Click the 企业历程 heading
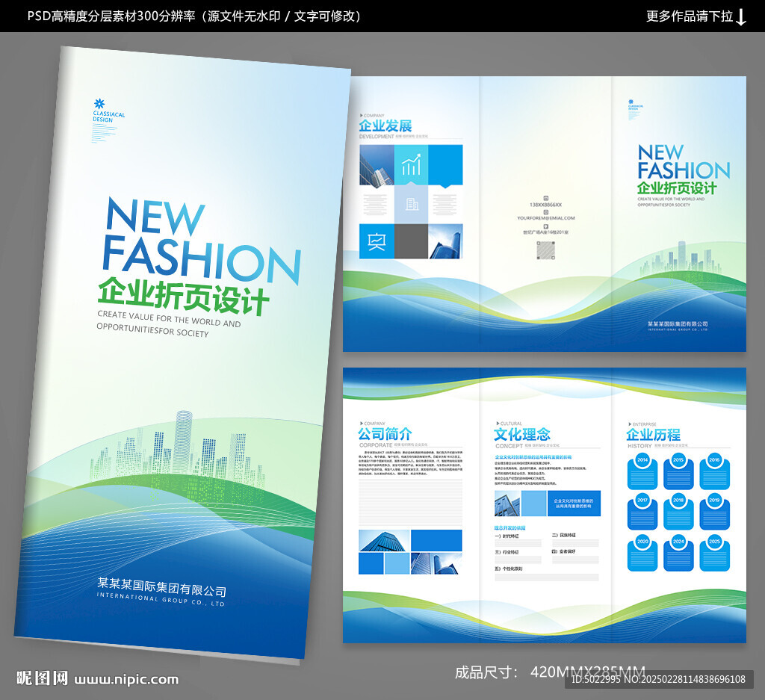The height and width of the screenshot is (700, 765). coord(653,435)
